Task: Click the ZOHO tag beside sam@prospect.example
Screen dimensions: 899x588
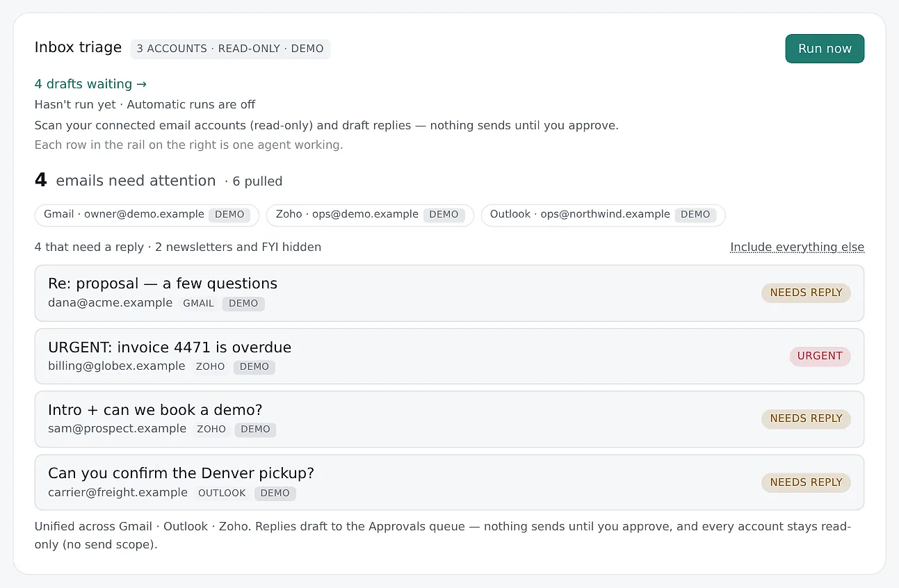Action: coord(211,430)
